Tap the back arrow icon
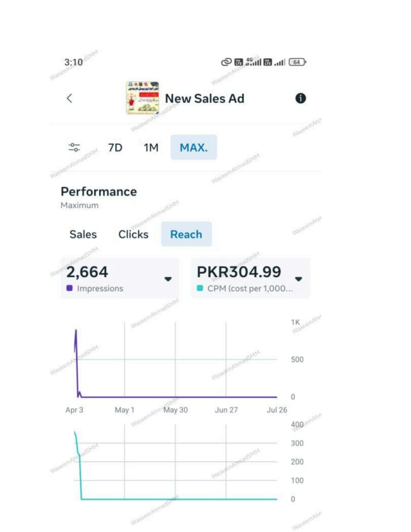Image resolution: width=411 pixels, height=532 pixels. pos(69,99)
